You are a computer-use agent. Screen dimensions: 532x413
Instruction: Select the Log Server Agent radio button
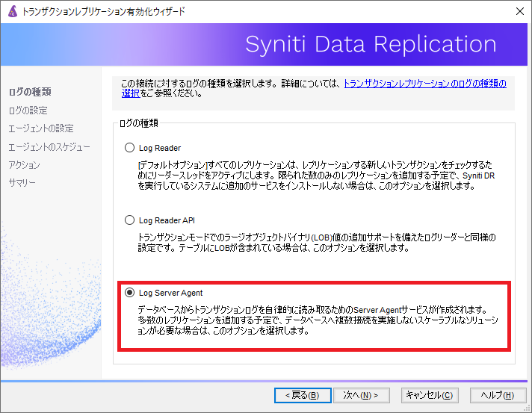coord(129,292)
